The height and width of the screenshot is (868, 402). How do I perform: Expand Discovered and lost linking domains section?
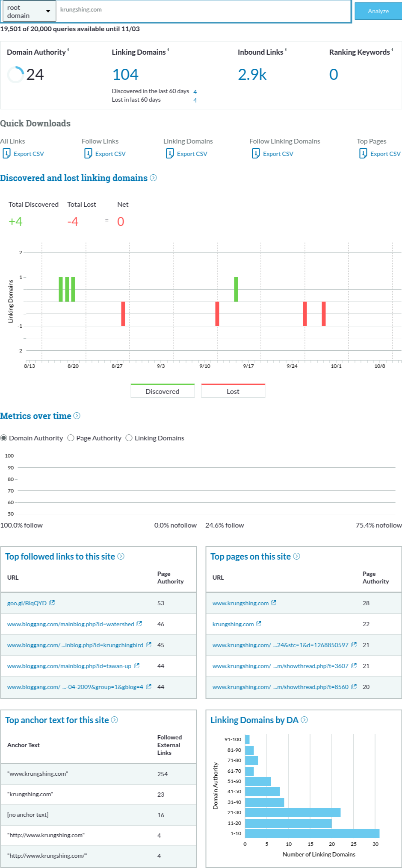pyautogui.click(x=153, y=178)
